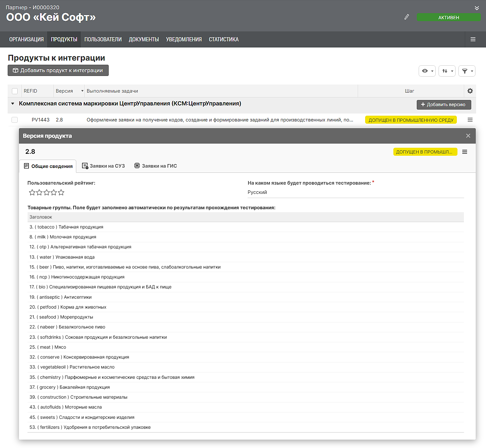Viewport: 486px width, 448px height.
Task: Click Добавить продукт к интеграции button
Action: tap(58, 71)
